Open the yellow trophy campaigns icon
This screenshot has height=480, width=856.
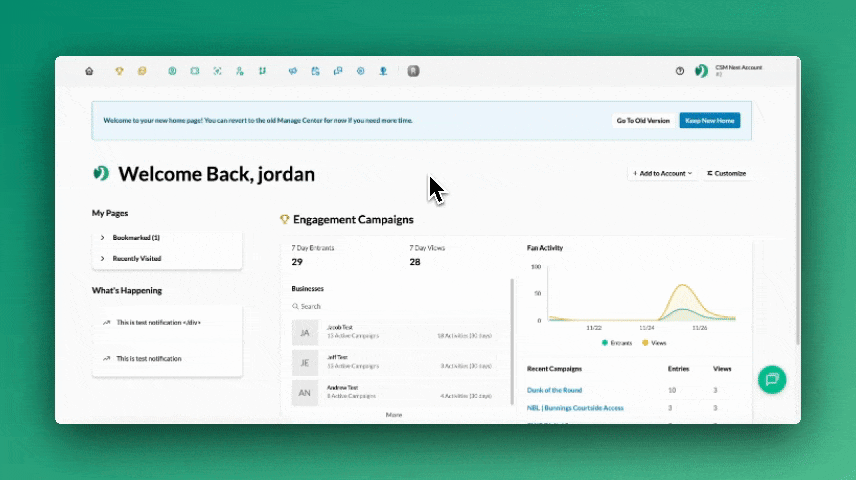(119, 71)
